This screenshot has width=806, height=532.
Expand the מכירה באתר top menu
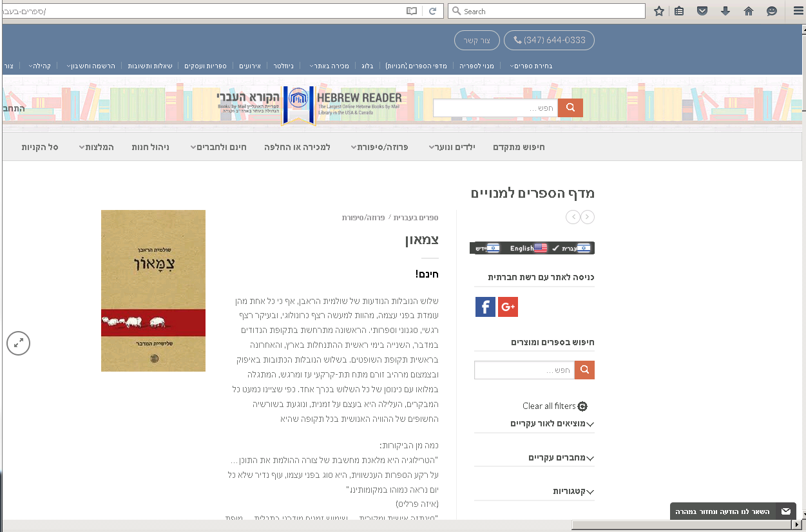point(329,66)
